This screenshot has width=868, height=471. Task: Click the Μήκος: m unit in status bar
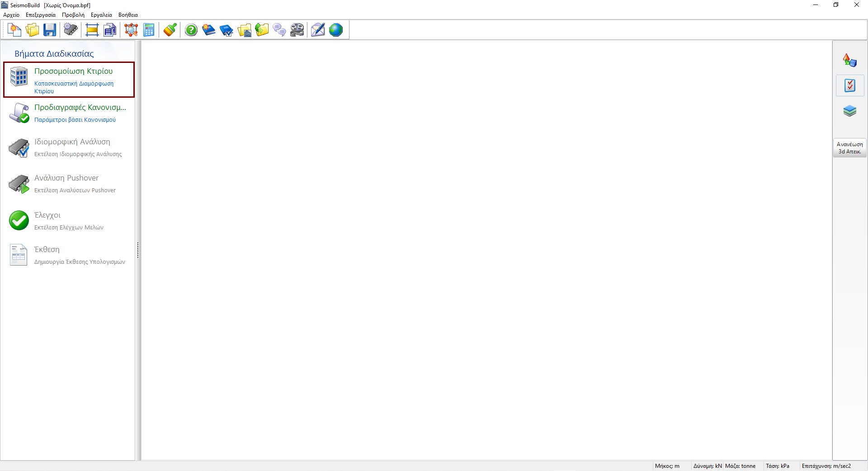[x=667, y=466]
